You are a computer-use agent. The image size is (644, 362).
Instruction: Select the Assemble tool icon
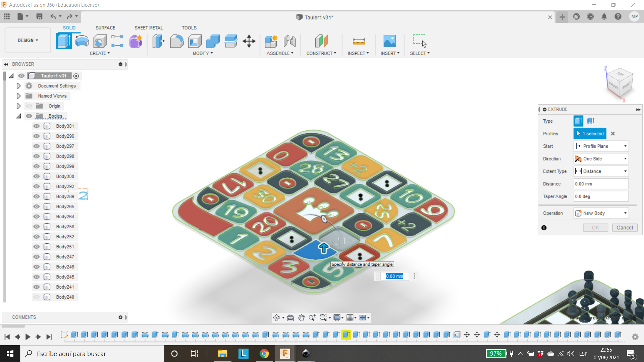point(271,41)
